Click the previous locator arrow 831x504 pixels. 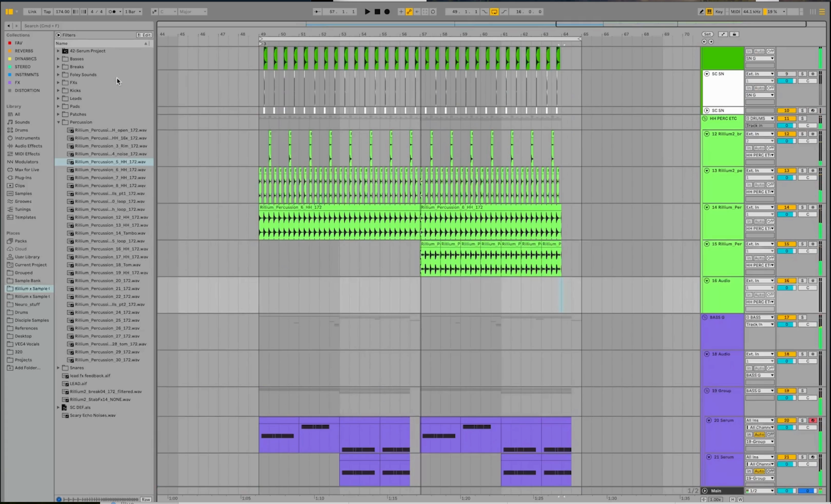704,42
